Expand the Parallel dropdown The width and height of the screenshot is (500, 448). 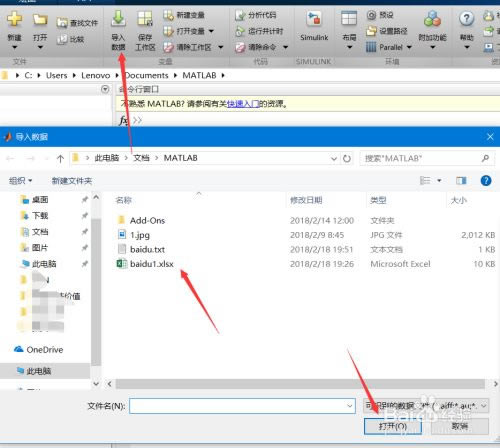[x=409, y=47]
